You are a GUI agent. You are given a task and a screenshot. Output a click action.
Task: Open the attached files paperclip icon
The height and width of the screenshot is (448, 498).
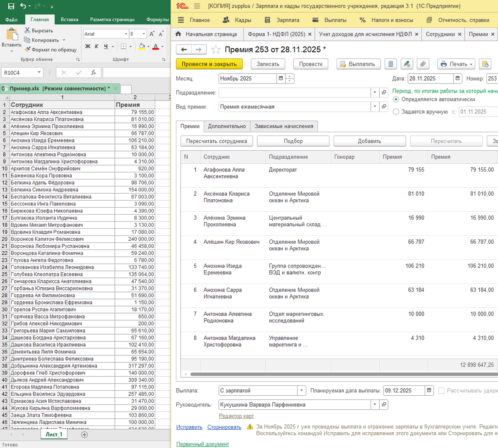(x=423, y=64)
